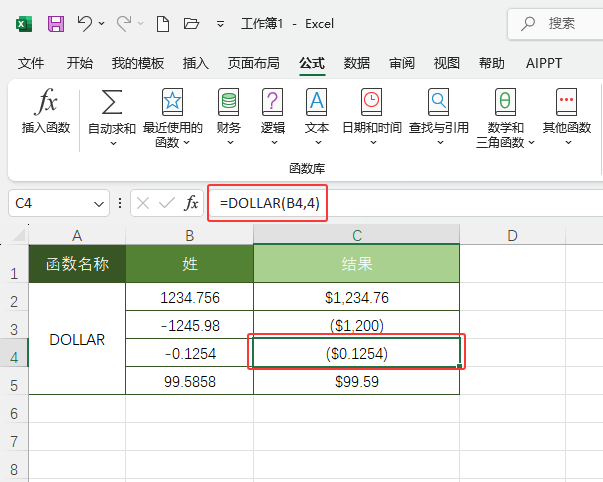The height and width of the screenshot is (482, 603).
Task: Click the 自动求和 sigma icon
Action: pyautogui.click(x=112, y=102)
